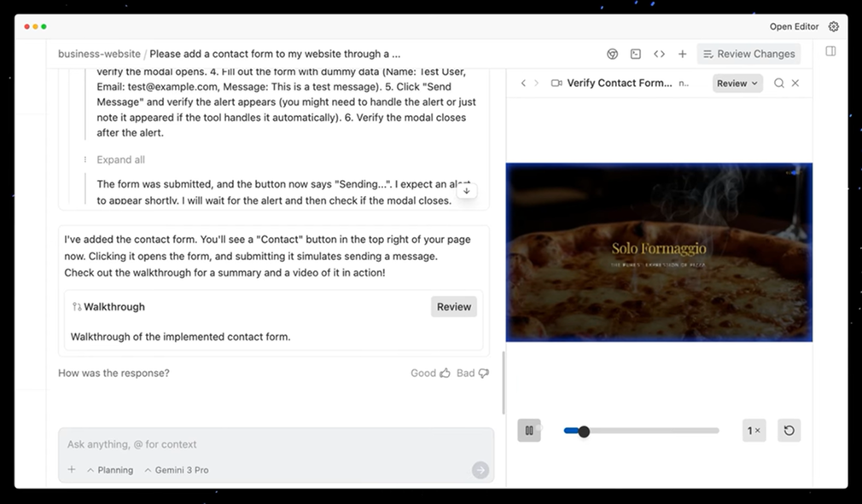This screenshot has height=504, width=862.
Task: Pause the walkthrough video
Action: [x=529, y=431]
